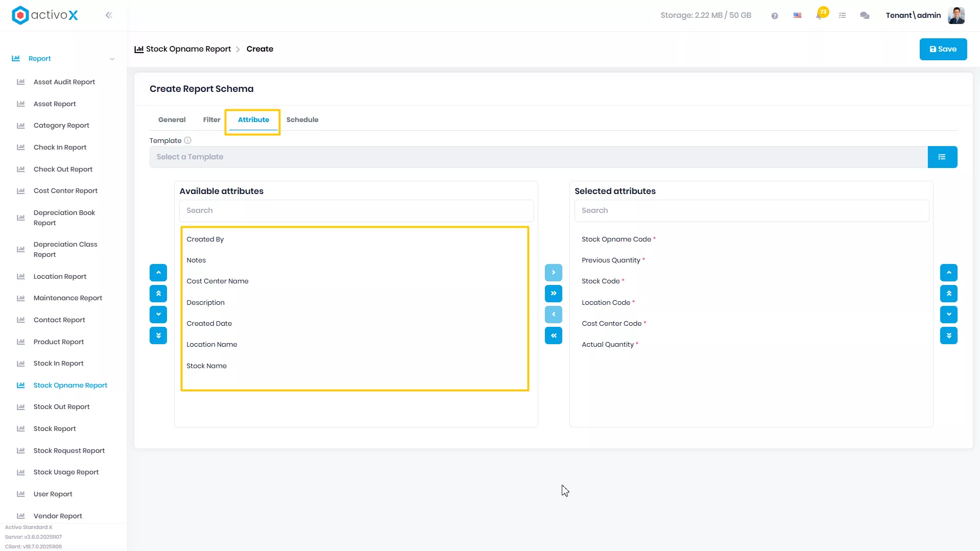Image resolution: width=980 pixels, height=551 pixels.
Task: Add all attributes with double right arrow
Action: pyautogui.click(x=554, y=294)
